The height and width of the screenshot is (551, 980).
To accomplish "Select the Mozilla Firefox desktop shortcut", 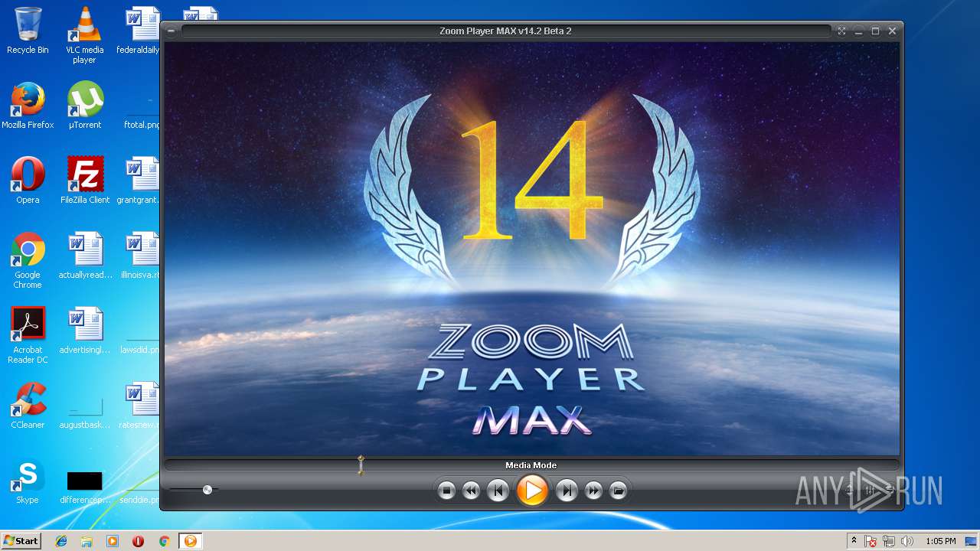I will [28, 106].
